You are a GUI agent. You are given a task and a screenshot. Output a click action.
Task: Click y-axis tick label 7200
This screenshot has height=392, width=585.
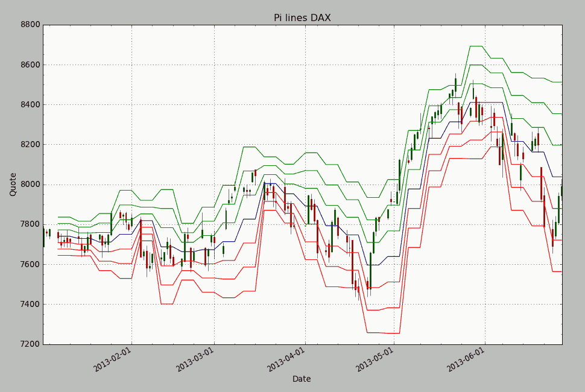click(x=31, y=344)
